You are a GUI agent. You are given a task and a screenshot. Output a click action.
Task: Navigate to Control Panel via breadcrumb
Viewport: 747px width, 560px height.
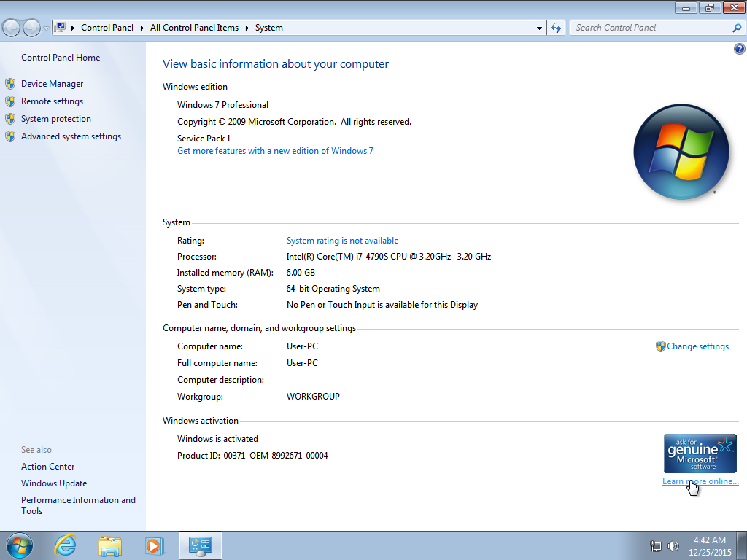pyautogui.click(x=107, y=28)
